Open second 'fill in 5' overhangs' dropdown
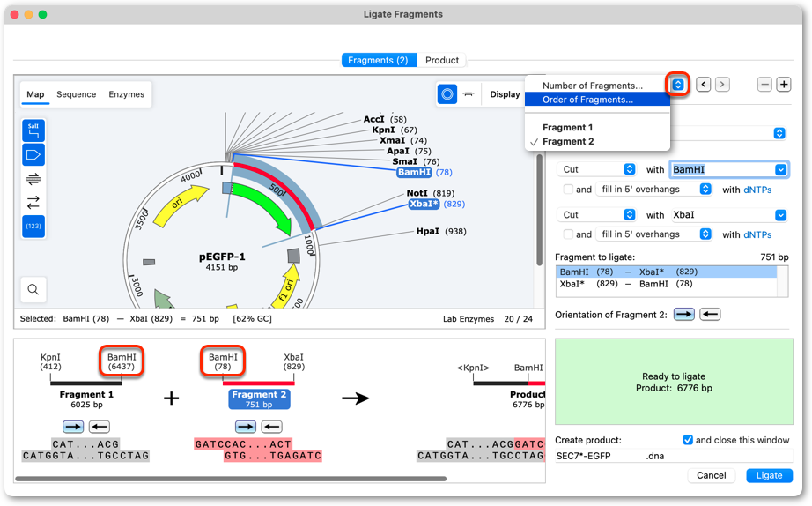 point(654,234)
